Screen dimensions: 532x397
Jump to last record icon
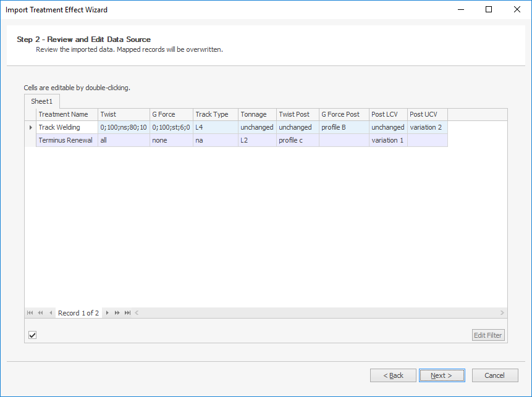(127, 312)
